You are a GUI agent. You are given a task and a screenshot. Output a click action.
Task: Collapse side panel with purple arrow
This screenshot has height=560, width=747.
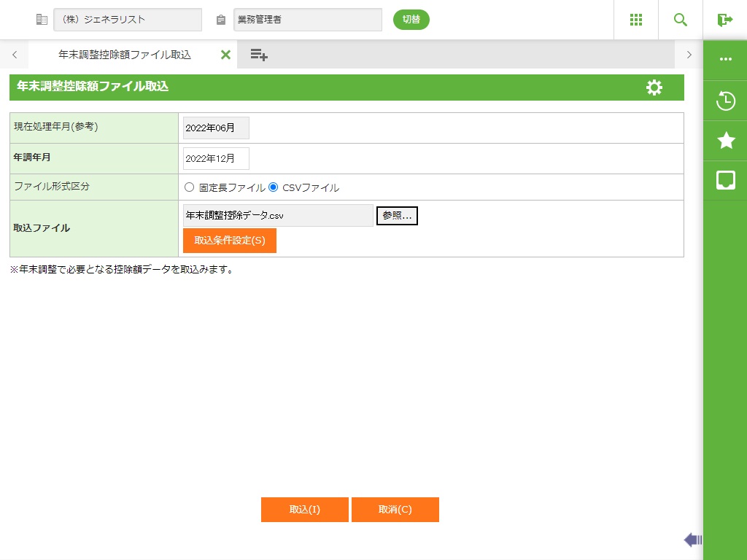coord(692,540)
